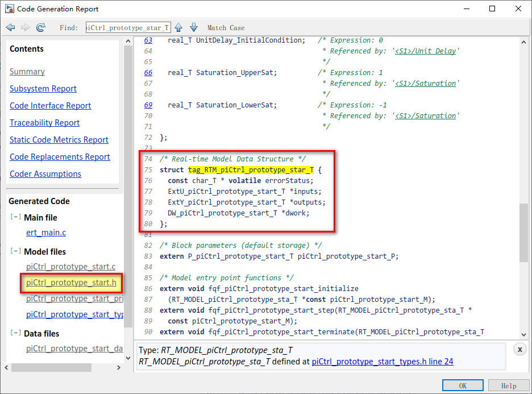Click the Forward navigation arrow
Screen dimensions: 532x394
(x=25, y=27)
